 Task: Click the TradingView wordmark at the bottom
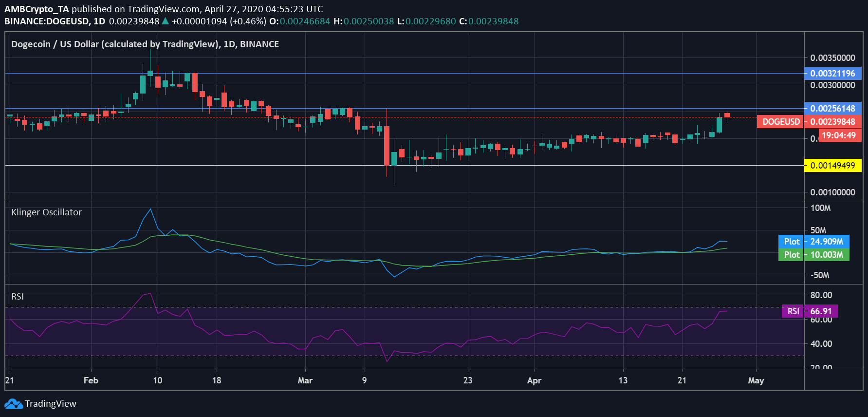(x=51, y=404)
